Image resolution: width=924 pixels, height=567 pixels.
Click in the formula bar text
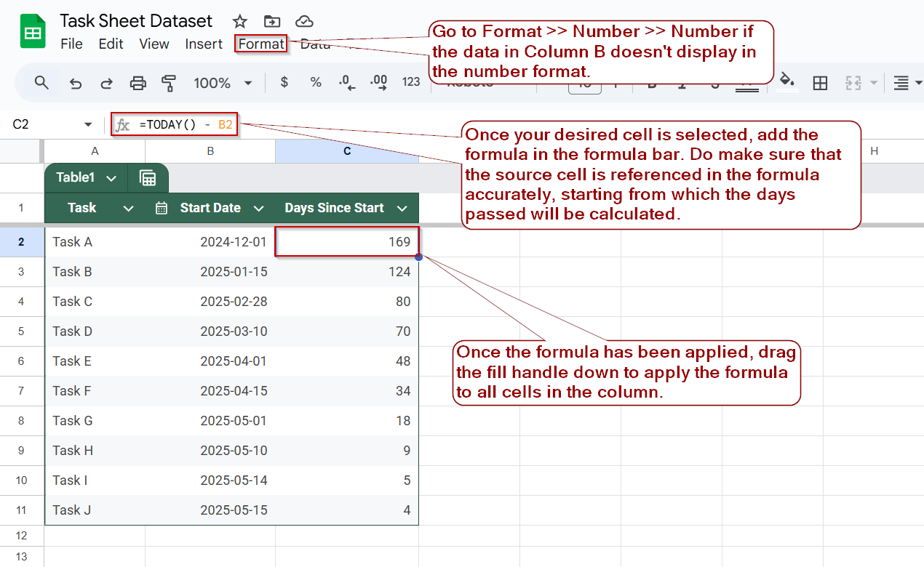(186, 125)
